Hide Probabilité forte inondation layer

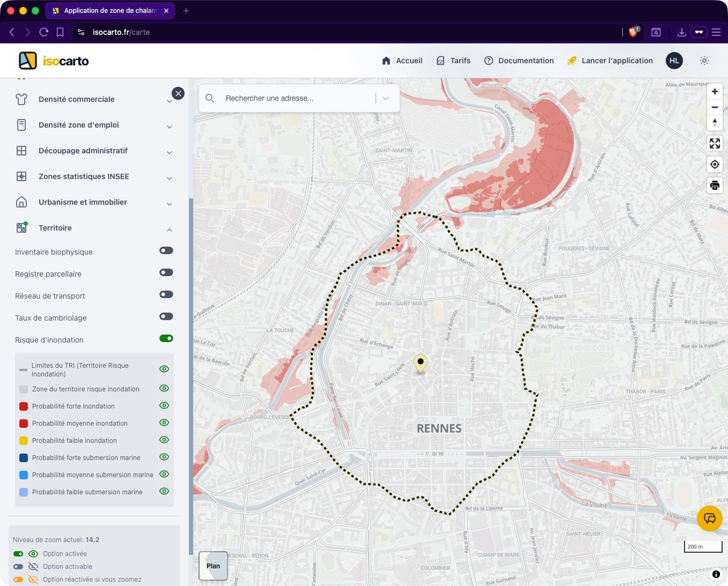(x=164, y=405)
